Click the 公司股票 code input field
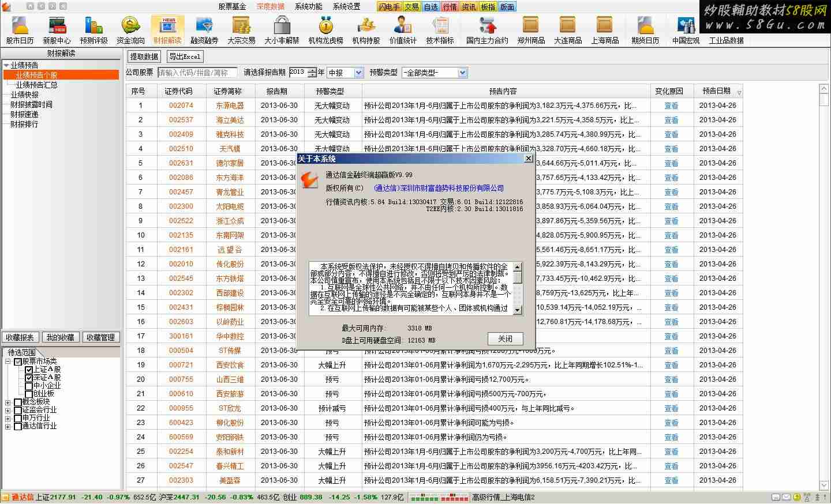The image size is (831, 504). click(x=197, y=73)
